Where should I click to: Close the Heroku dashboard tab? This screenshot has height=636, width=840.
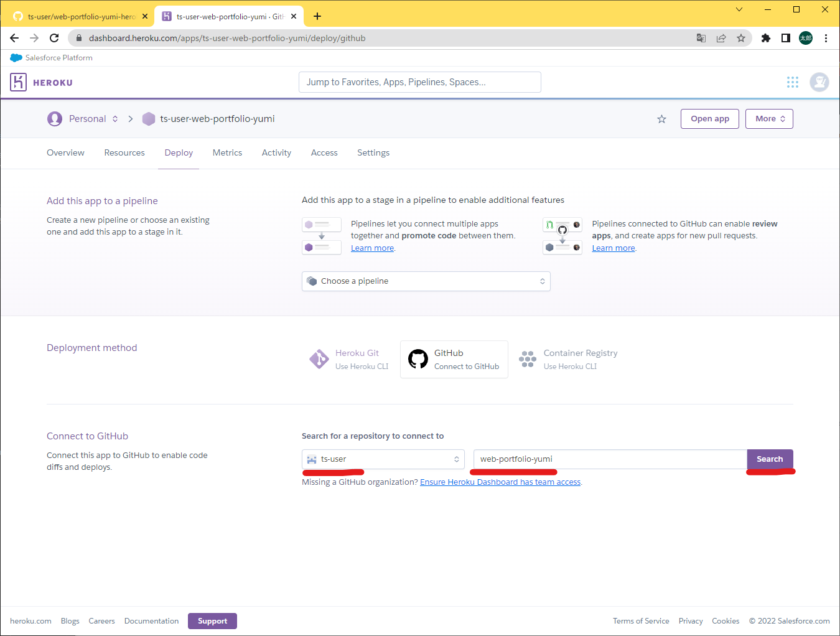tap(294, 16)
